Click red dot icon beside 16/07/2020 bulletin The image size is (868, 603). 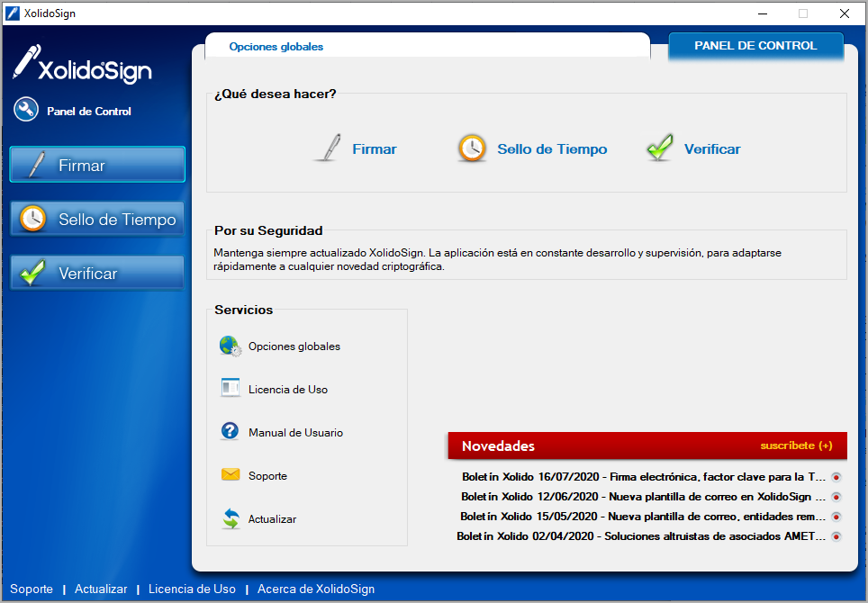coord(836,477)
